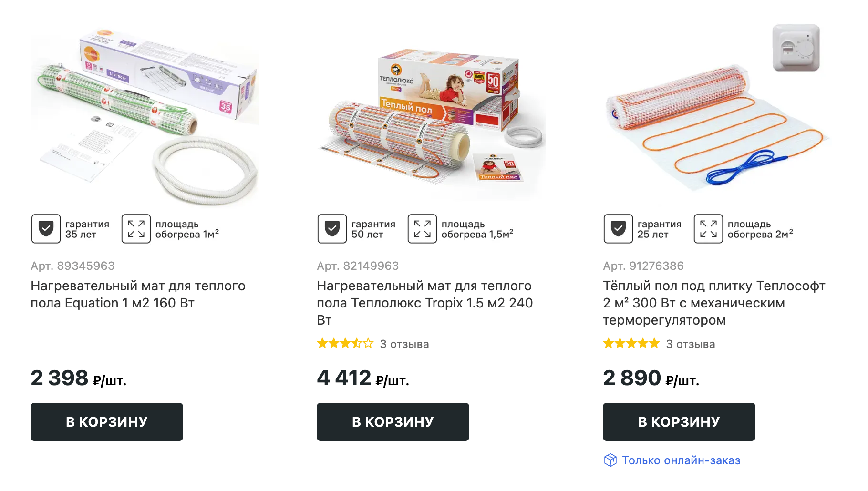This screenshot has height=491, width=868.
Task: Click heating area arrows icon for Equation mat
Action: pyautogui.click(x=136, y=229)
